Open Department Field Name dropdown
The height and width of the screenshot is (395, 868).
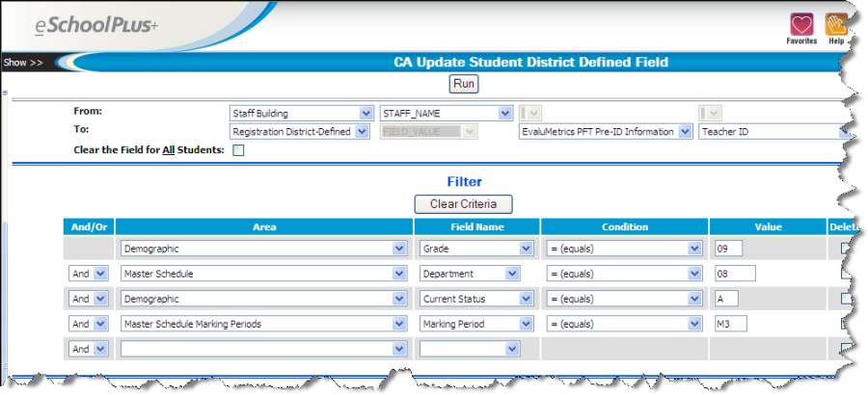[x=475, y=274]
